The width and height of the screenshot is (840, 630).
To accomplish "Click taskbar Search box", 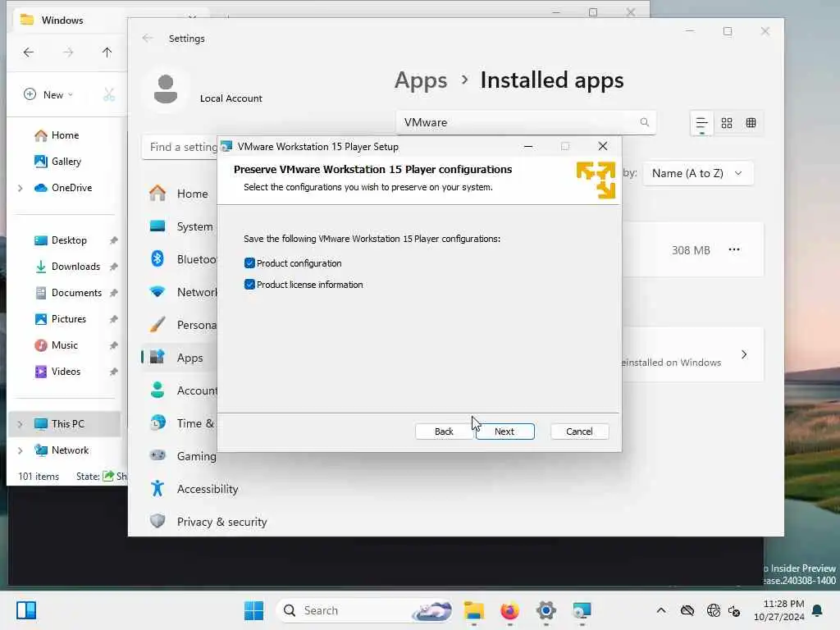I will [x=365, y=610].
